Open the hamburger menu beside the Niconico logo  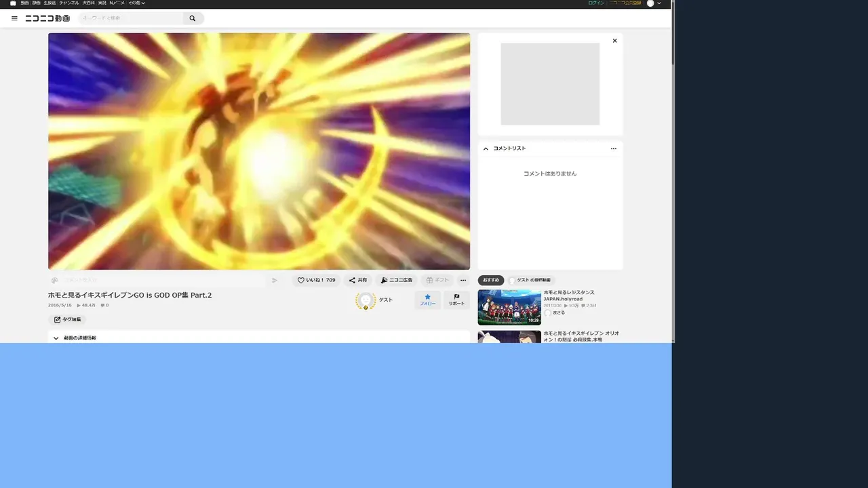tap(14, 18)
